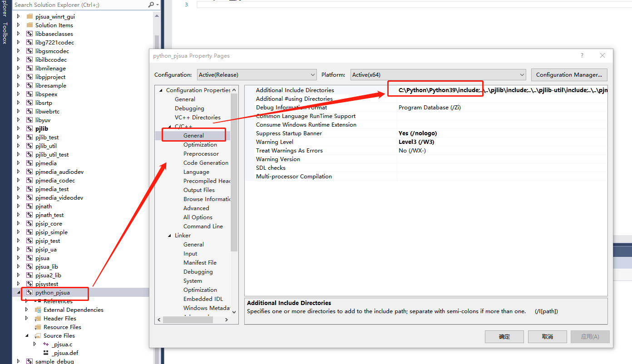Click the 确定 (OK) button
This screenshot has width=632, height=364.
pyautogui.click(x=504, y=337)
